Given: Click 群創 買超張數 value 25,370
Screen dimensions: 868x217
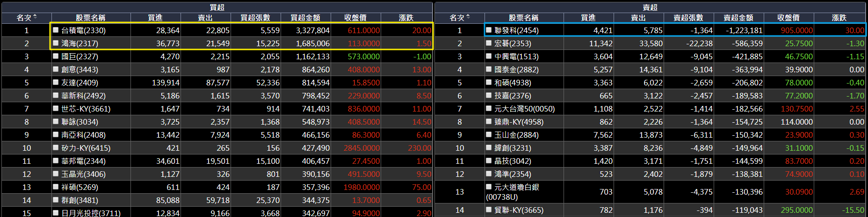Looking at the screenshot, I should [x=268, y=200].
